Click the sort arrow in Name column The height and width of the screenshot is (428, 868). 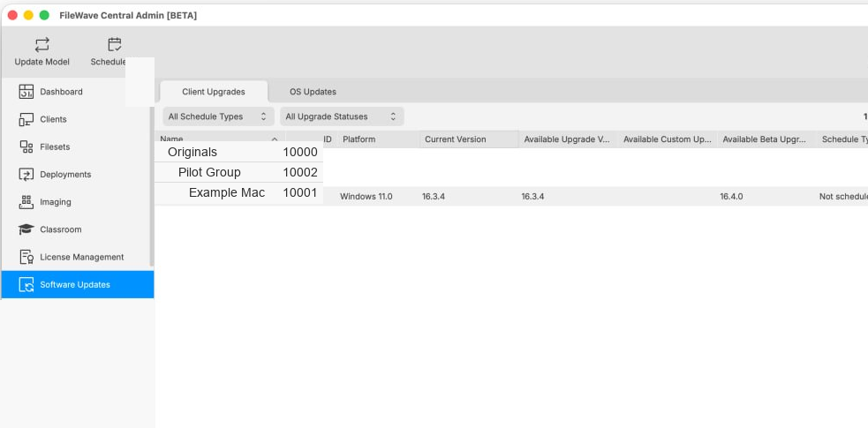click(x=275, y=139)
